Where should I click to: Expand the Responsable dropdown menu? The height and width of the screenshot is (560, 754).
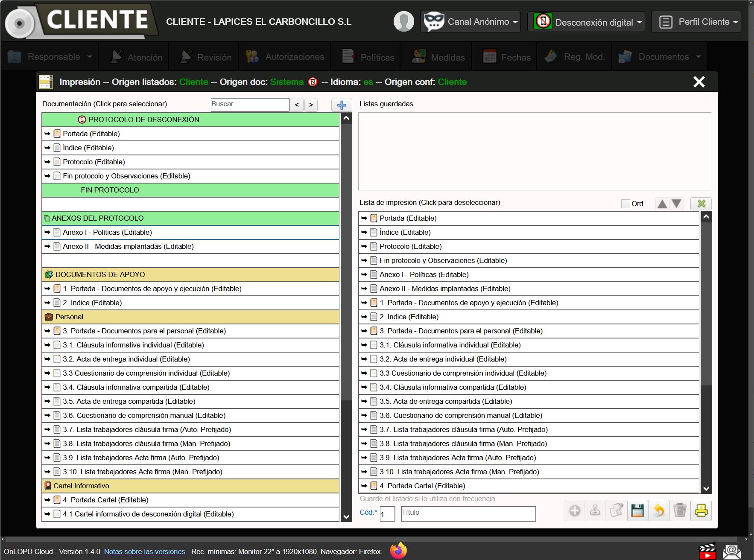pos(50,57)
